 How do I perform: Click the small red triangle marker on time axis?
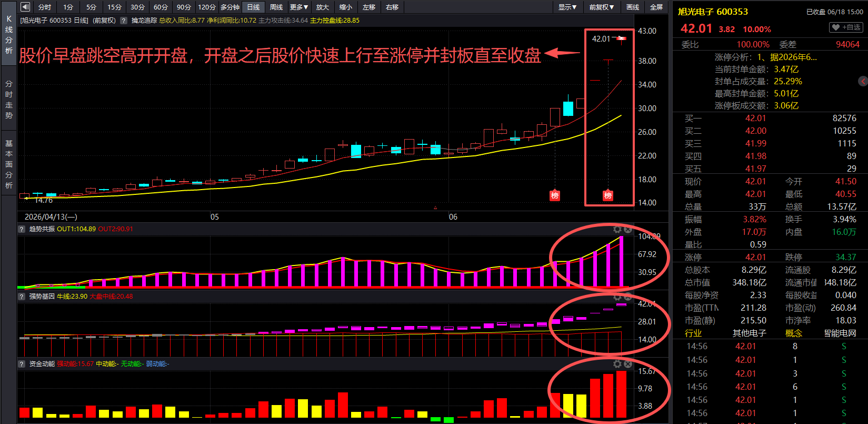[435, 208]
